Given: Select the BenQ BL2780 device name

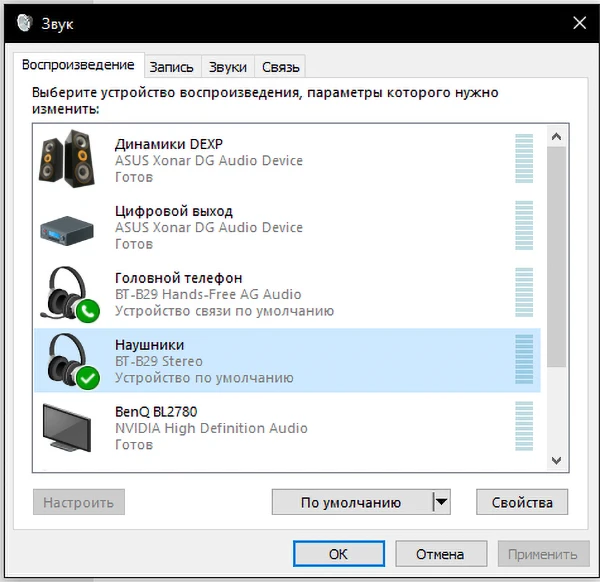Looking at the screenshot, I should (x=156, y=412).
